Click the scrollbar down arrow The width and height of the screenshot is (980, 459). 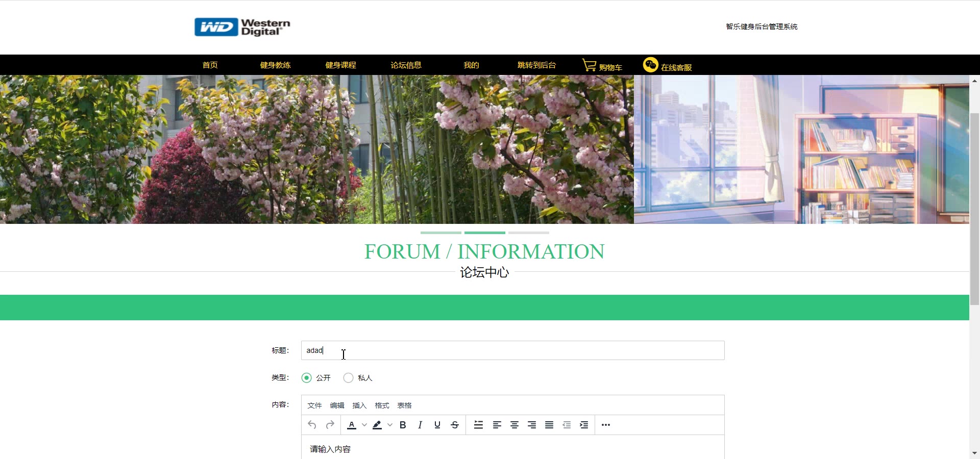pyautogui.click(x=974, y=453)
